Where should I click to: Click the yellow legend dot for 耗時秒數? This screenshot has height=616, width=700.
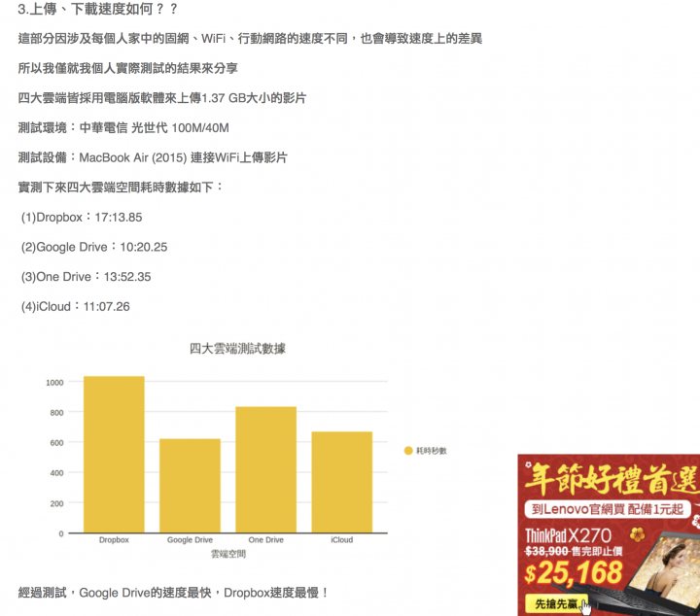[x=408, y=451]
